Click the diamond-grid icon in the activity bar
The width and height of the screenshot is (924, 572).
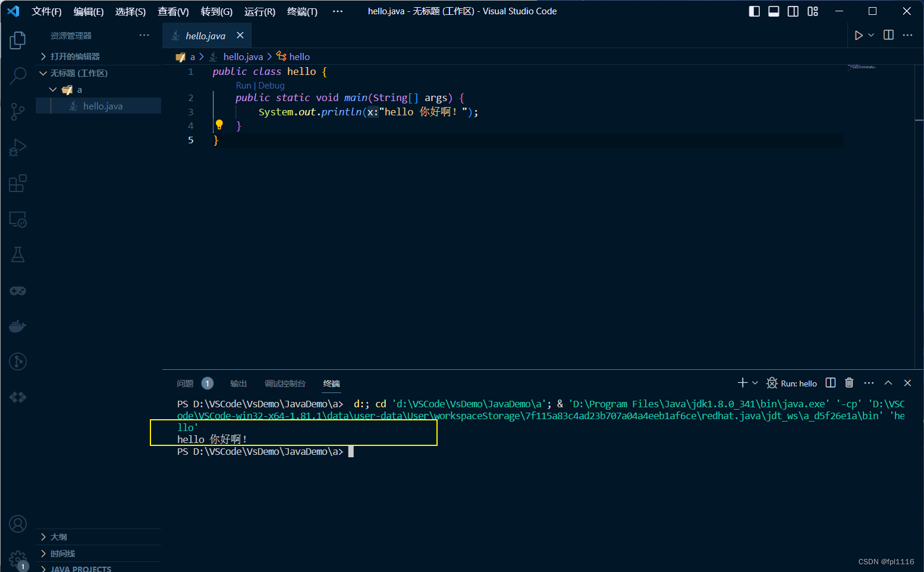coord(18,397)
